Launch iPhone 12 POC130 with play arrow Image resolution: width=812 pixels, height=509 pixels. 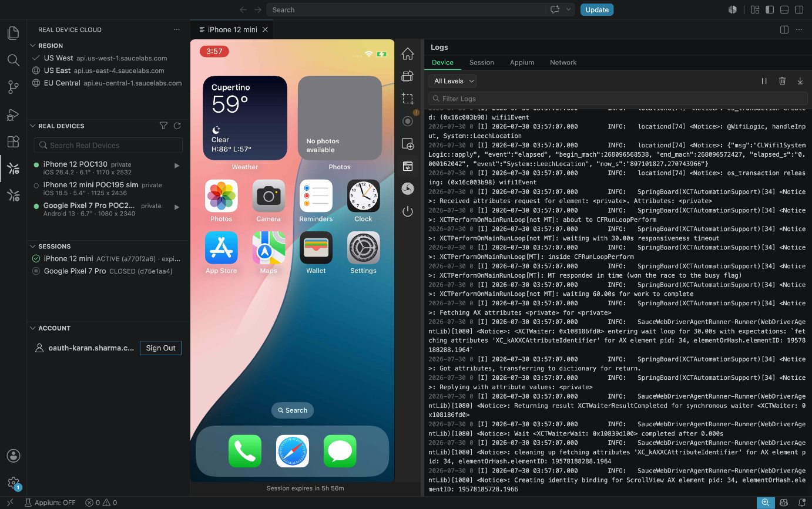tap(177, 166)
